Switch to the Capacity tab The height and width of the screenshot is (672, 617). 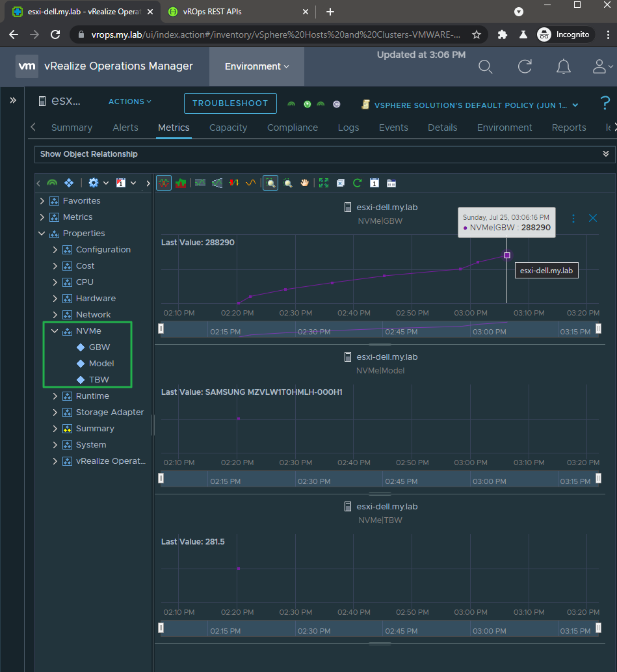point(228,128)
